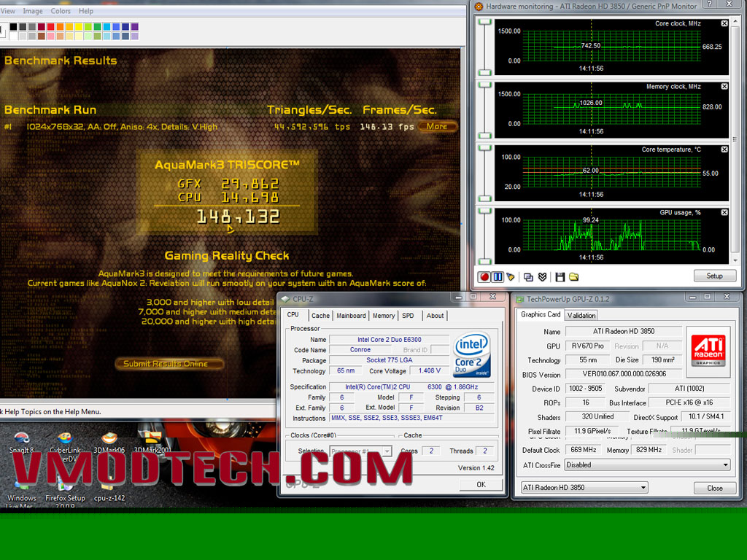Switch to the Validation tab in GPU-Z
Image resolution: width=747 pixels, height=560 pixels.
[x=581, y=316]
